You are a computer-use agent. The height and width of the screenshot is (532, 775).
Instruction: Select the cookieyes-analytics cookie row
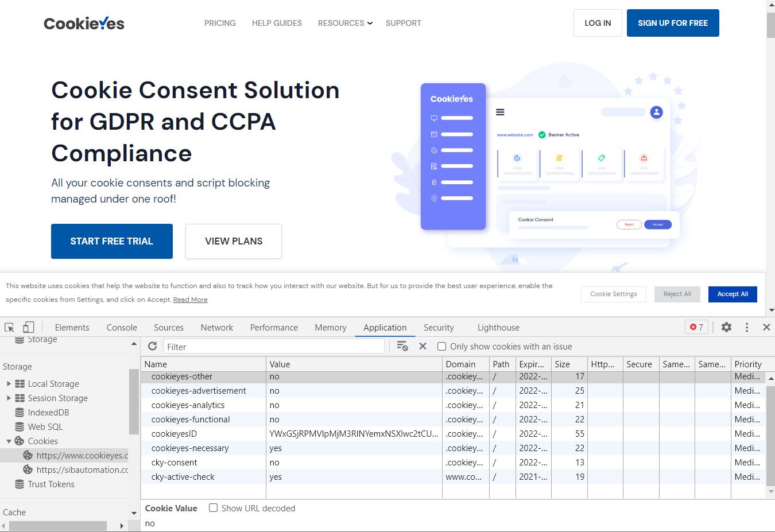[x=454, y=405]
